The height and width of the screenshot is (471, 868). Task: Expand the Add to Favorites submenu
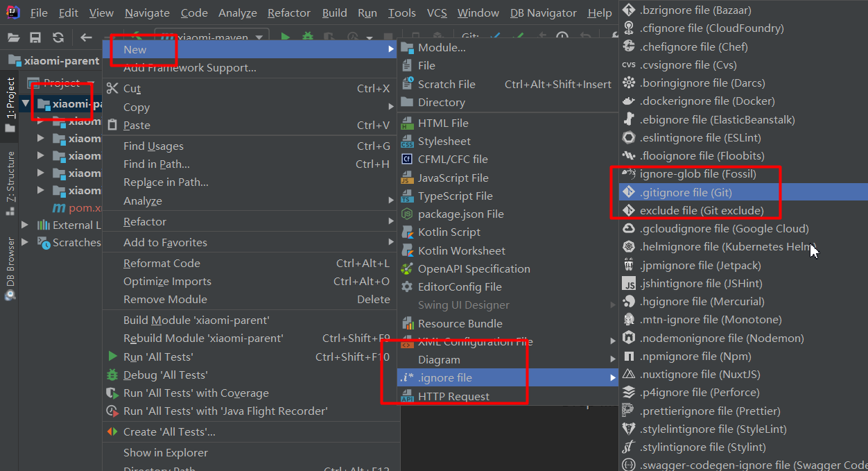[250, 242]
